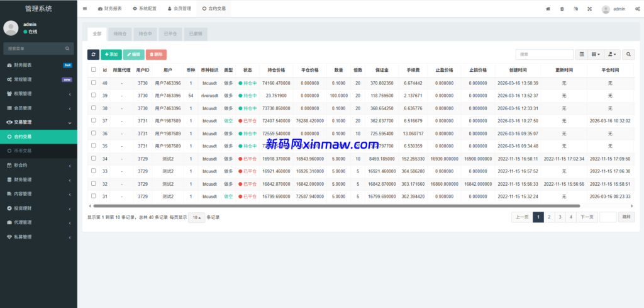Open the settings cogs icon at top right

coord(637,9)
